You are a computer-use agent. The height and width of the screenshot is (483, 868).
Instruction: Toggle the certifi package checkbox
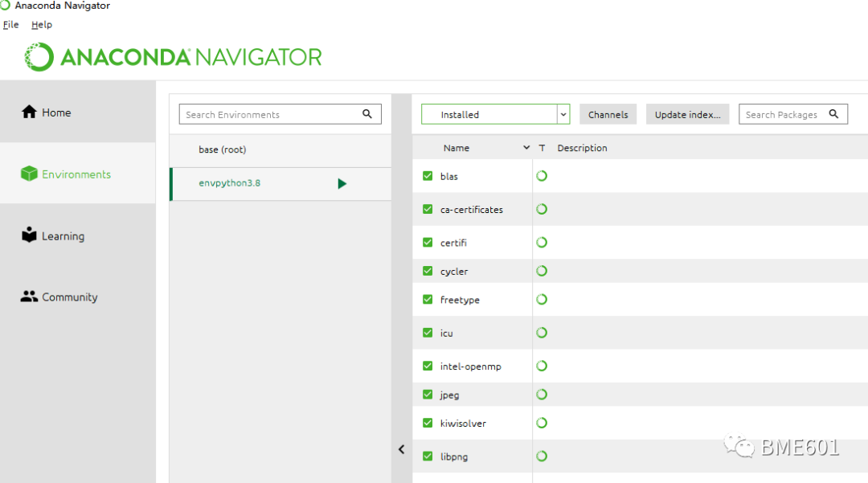coord(428,243)
